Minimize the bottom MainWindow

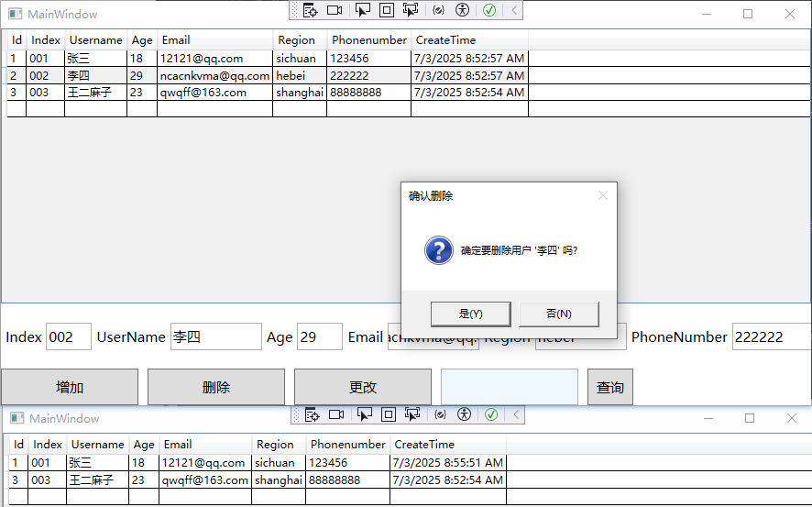(x=708, y=418)
